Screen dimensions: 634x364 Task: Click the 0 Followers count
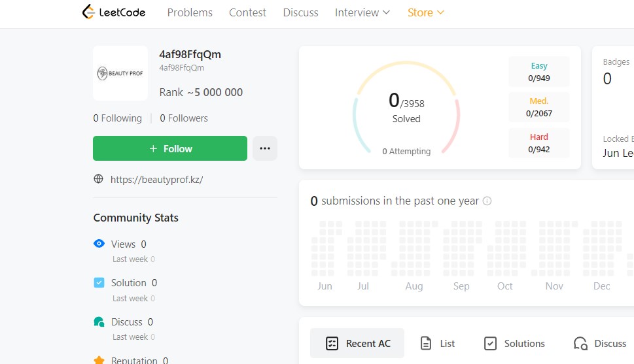(184, 118)
